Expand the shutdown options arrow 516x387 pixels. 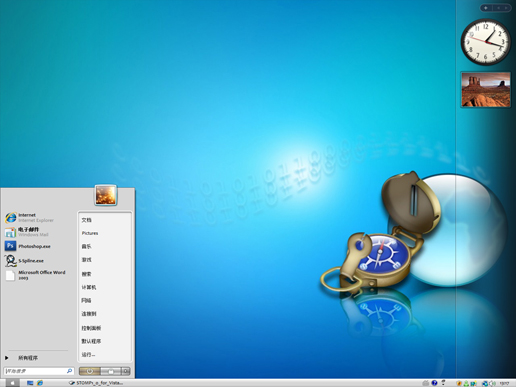(x=126, y=371)
